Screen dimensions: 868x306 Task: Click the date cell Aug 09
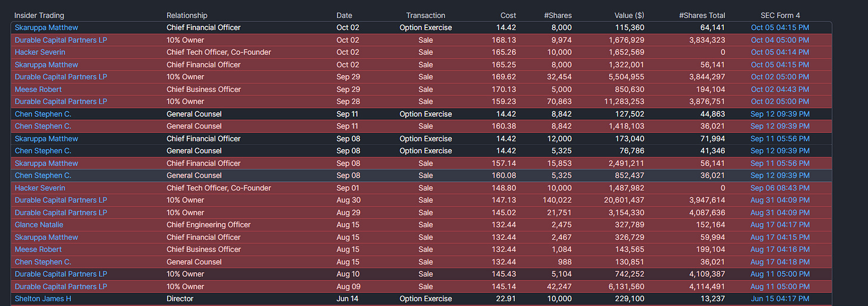tap(348, 286)
